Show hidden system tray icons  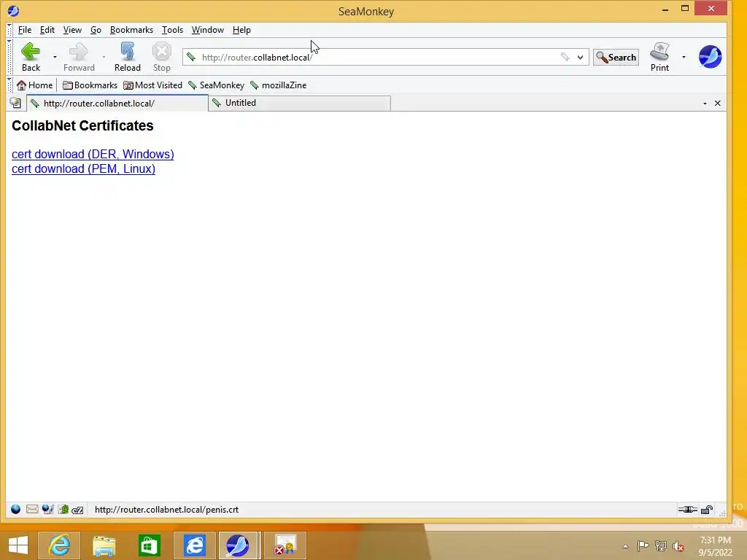[x=625, y=546]
